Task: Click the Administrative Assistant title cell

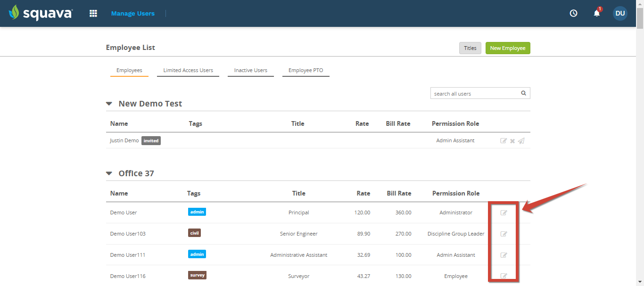Action: point(299,255)
